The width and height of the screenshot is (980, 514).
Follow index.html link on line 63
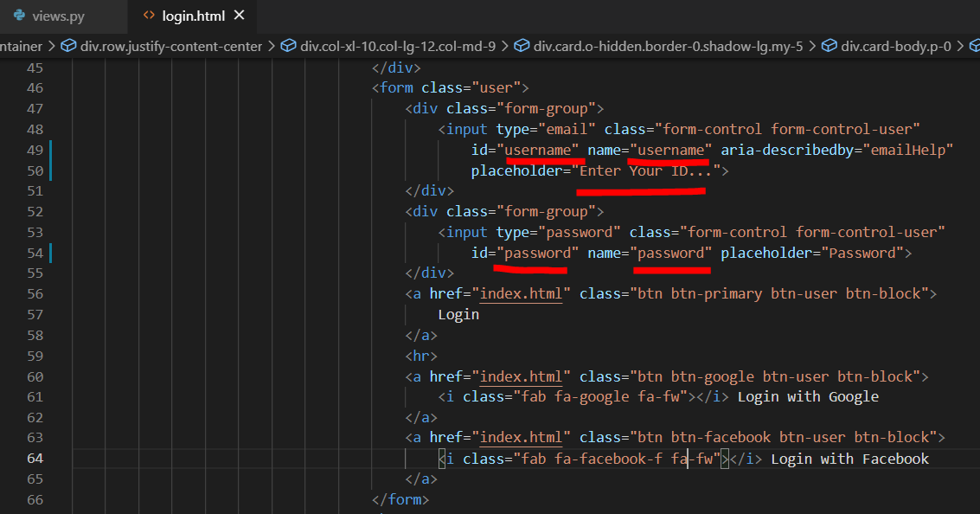pyautogui.click(x=521, y=438)
